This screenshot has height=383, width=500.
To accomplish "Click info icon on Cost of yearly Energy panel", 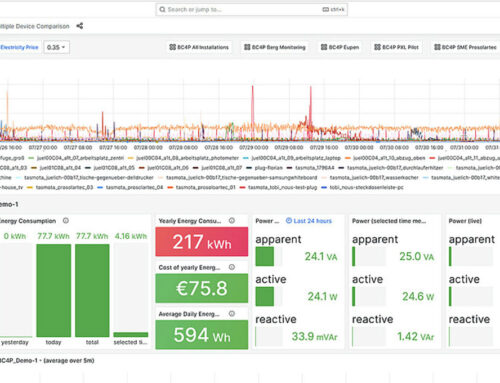I will [x=232, y=267].
